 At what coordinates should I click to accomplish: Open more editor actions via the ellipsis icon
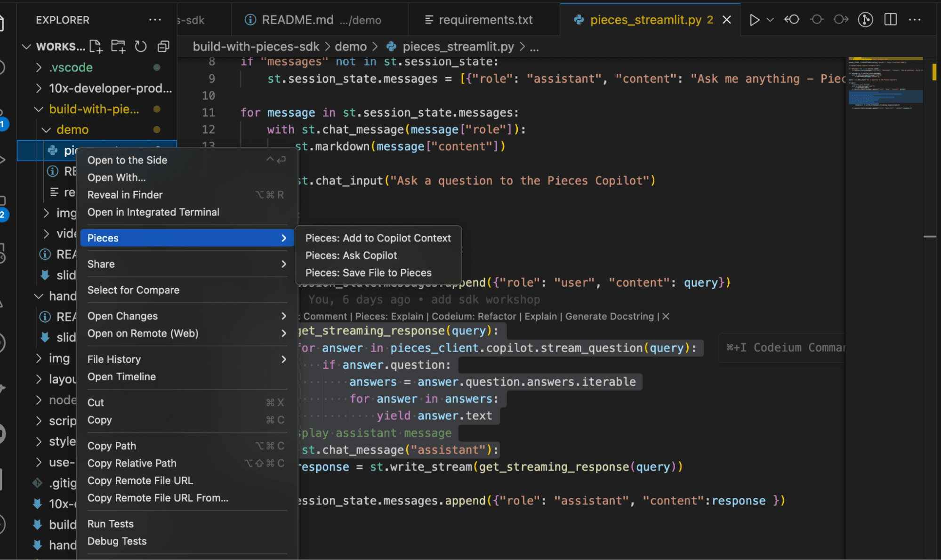tap(915, 19)
